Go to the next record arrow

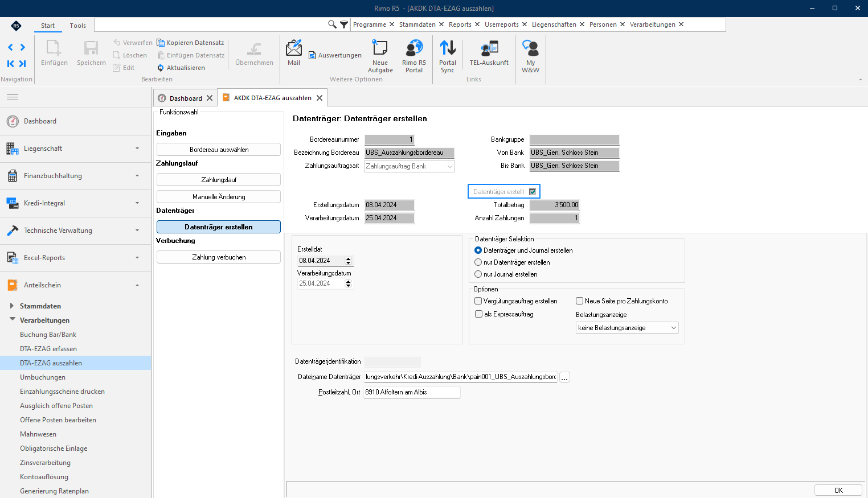pyautogui.click(x=23, y=47)
